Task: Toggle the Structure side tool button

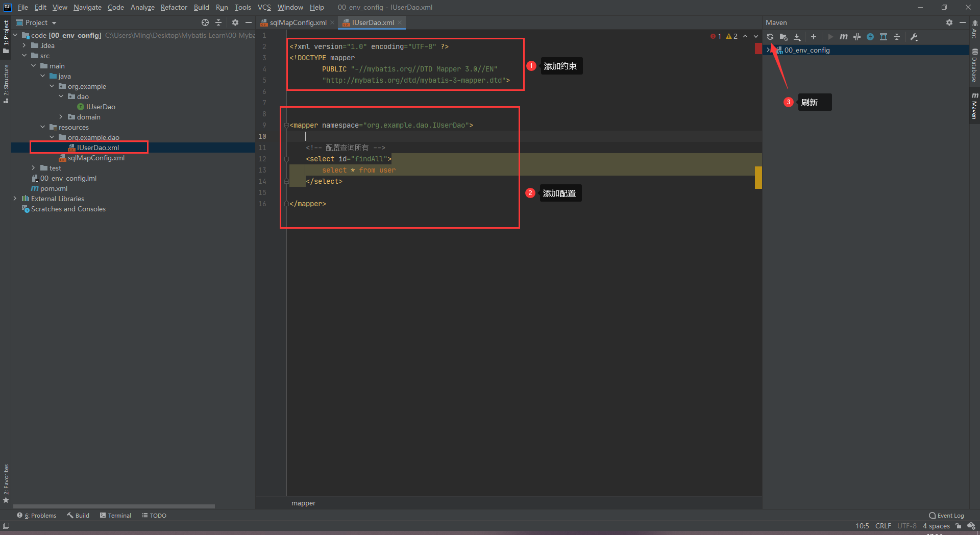Action: [x=6, y=84]
